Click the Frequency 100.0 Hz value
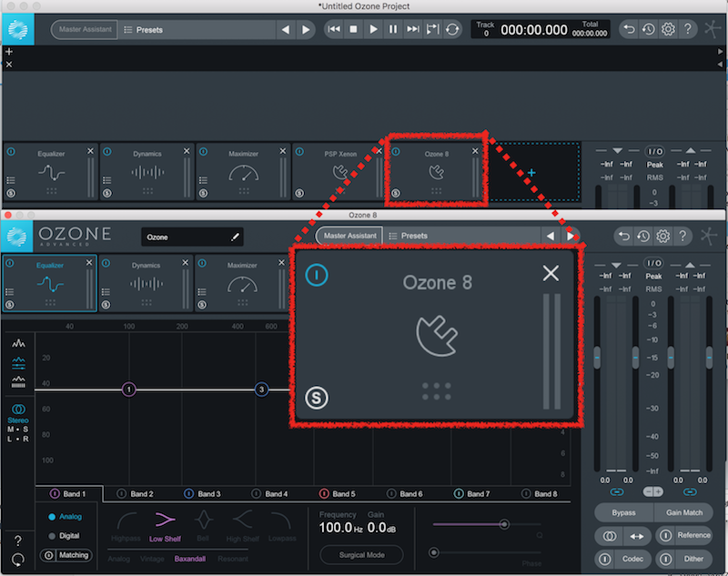Viewport: 728px width, 576px height. tap(340, 528)
